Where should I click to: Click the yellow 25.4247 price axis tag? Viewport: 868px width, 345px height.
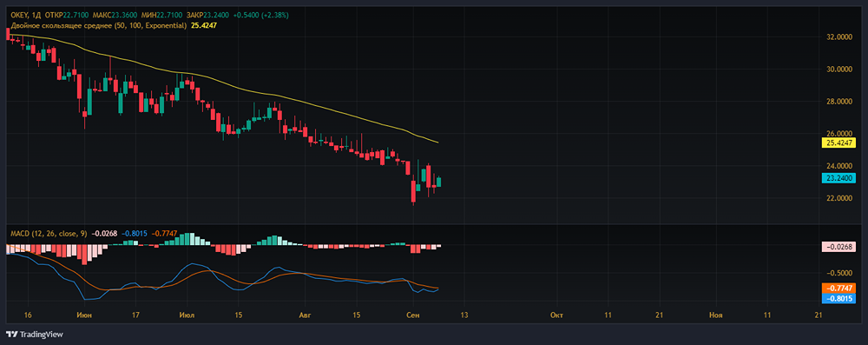click(x=839, y=143)
